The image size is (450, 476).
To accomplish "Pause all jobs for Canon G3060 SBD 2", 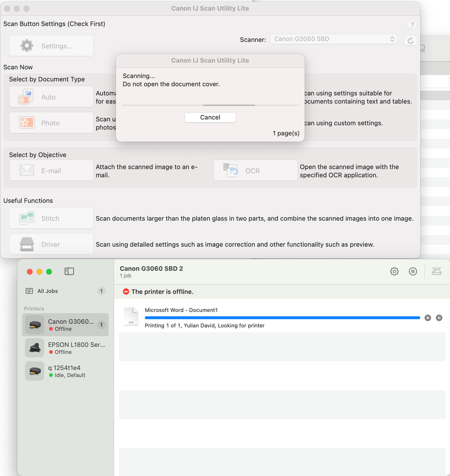I will (x=412, y=271).
